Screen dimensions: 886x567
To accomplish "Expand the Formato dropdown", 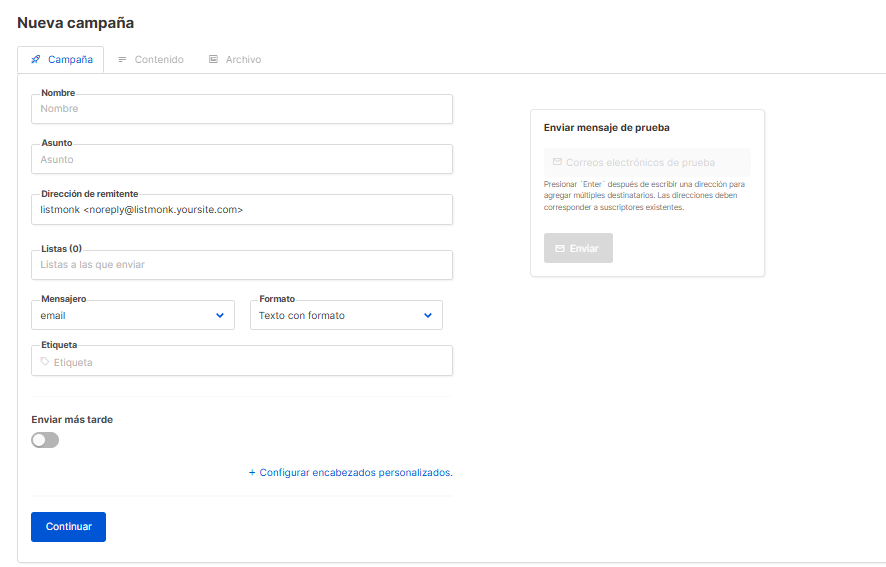I will pos(346,315).
